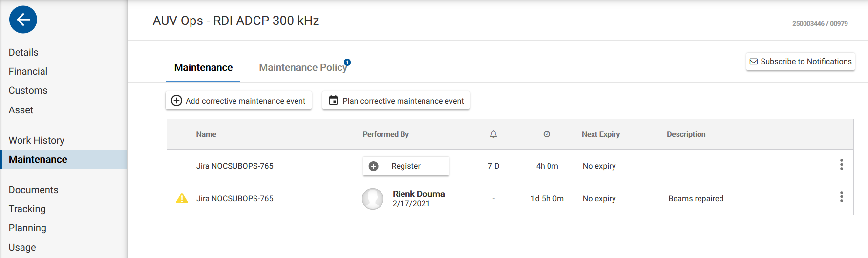Screen dimensions: 868x258
Task: Open Customs in the sidebar
Action: [28, 90]
